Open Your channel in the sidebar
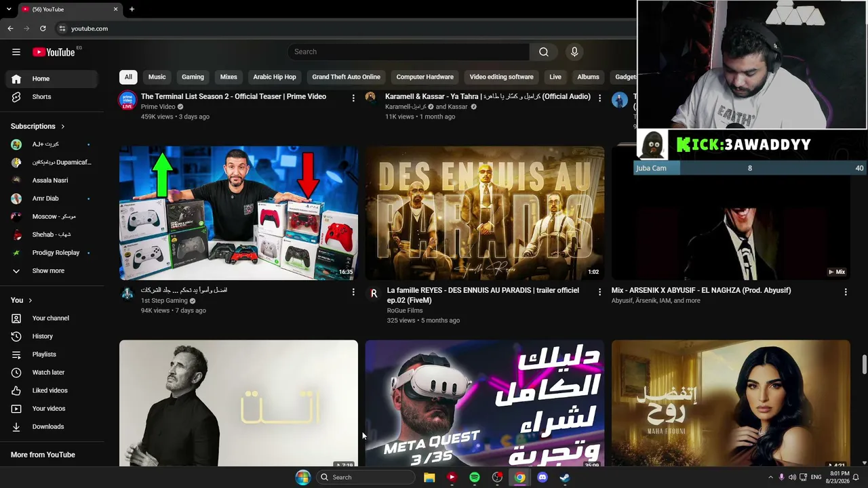The width and height of the screenshot is (868, 488). pyautogui.click(x=52, y=318)
